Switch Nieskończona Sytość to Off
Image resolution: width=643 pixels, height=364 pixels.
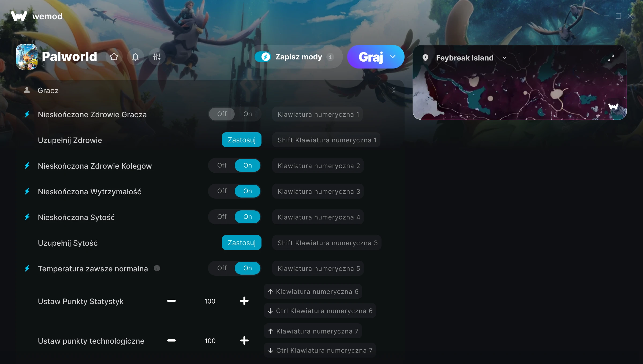(222, 217)
